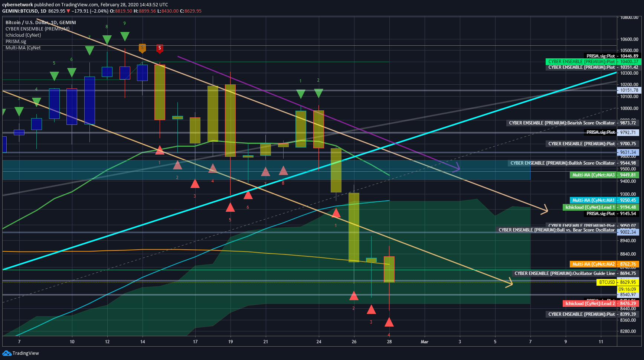The height and width of the screenshot is (360, 644).
Task: Select the green triangle marker numbered 4
Action: (36, 102)
